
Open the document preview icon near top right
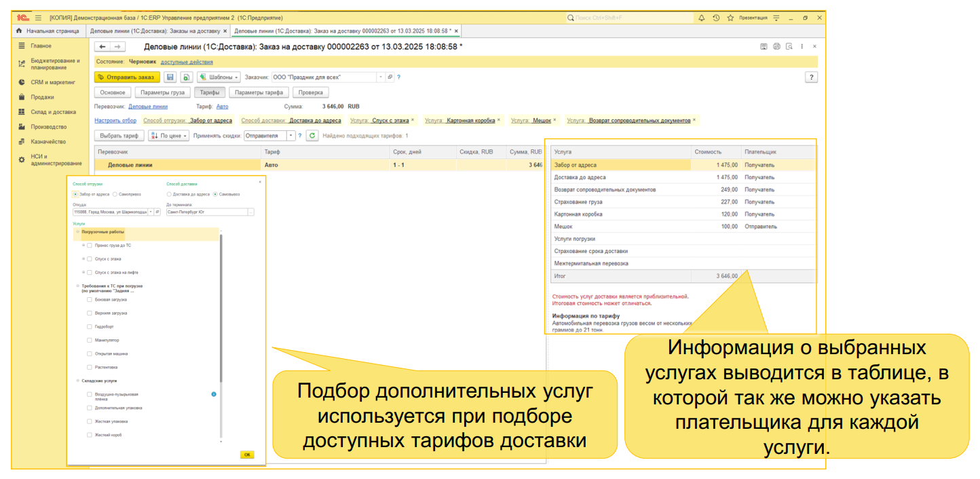pos(789,46)
